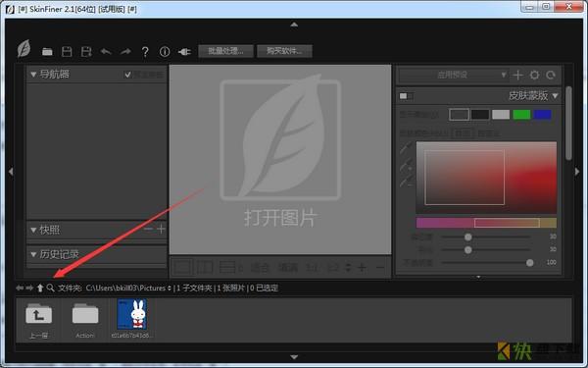Viewport: 588px width, 368px height.
Task: Remove snapshot with minus icon
Action: click(x=149, y=229)
